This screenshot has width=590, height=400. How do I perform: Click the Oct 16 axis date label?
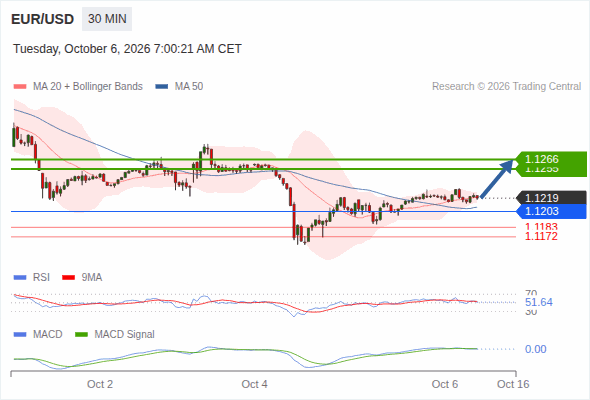[x=513, y=384]
